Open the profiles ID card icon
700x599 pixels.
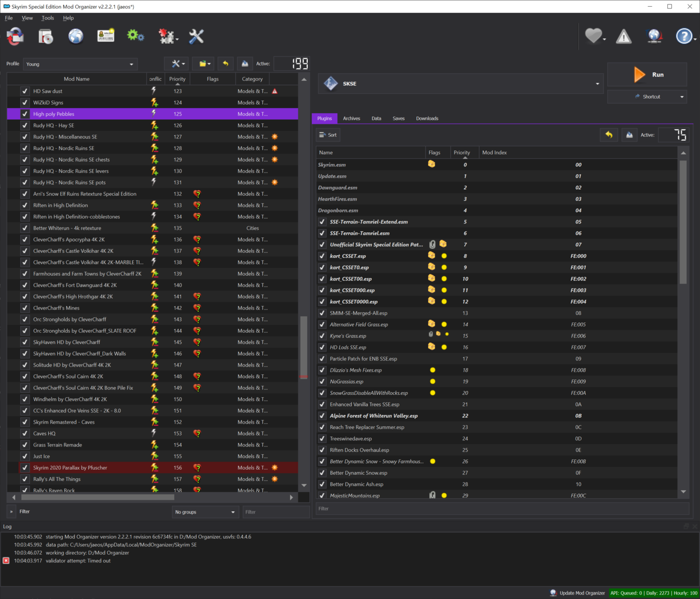[105, 37]
